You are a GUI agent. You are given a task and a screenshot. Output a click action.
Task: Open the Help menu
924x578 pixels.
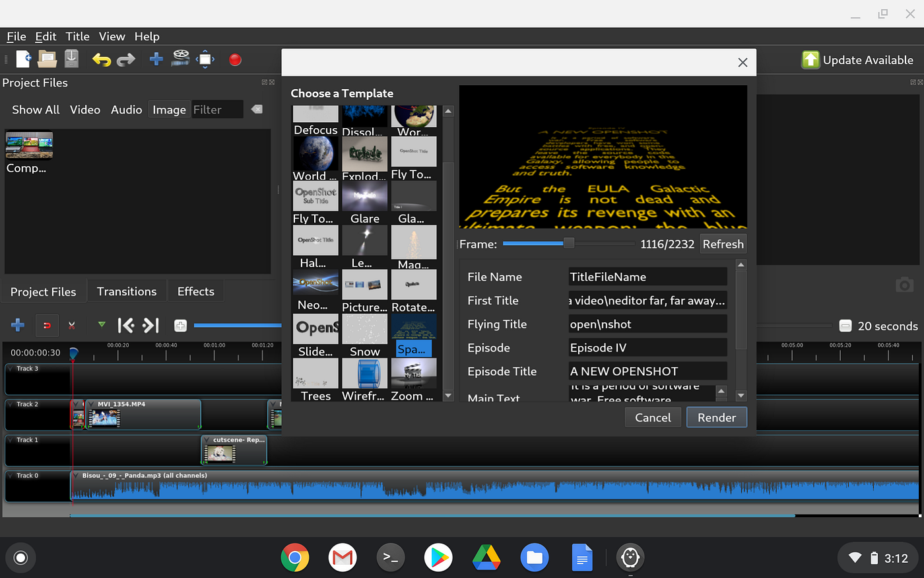click(147, 36)
